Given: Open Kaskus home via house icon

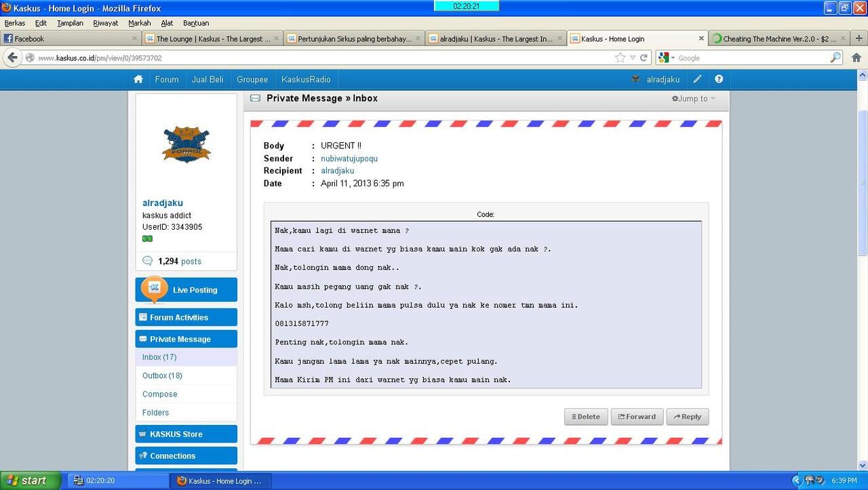Looking at the screenshot, I should (138, 79).
